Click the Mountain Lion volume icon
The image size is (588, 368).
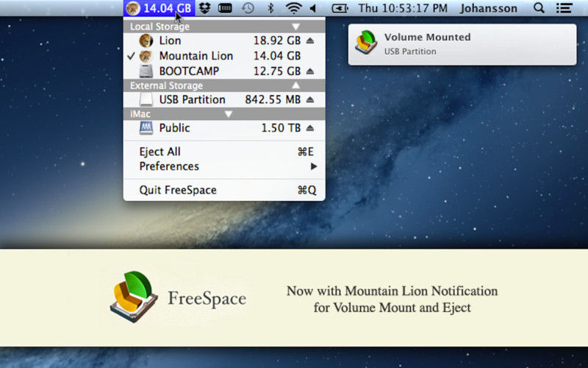click(146, 56)
